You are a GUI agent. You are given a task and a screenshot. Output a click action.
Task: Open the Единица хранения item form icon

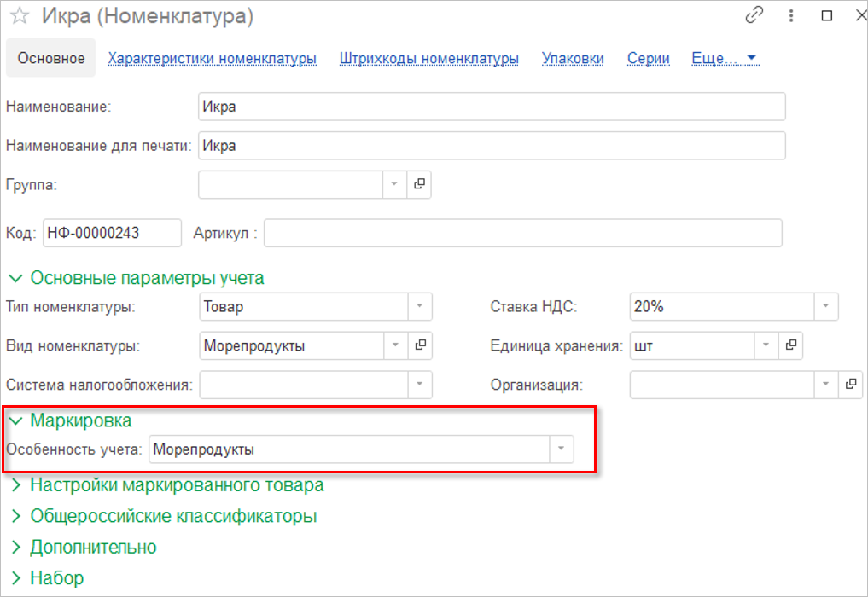(x=791, y=345)
